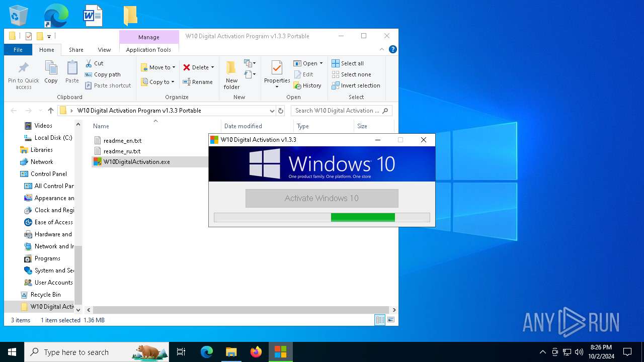The height and width of the screenshot is (362, 644).
Task: Click the Activate Windows 10 button
Action: tap(322, 198)
